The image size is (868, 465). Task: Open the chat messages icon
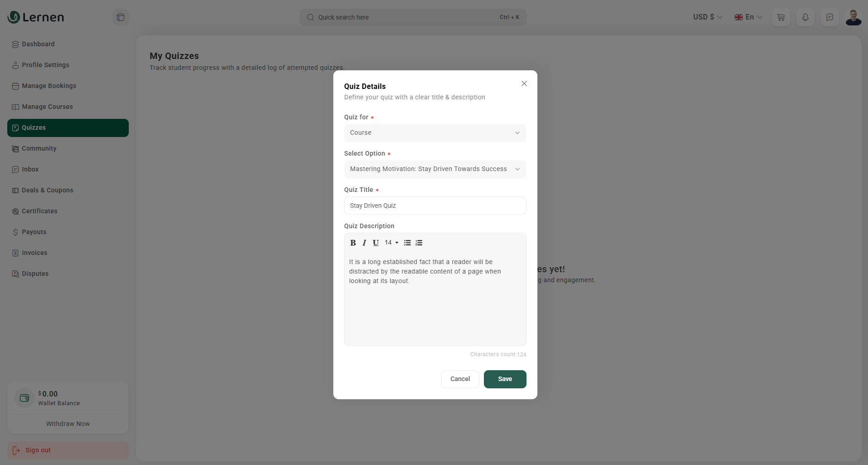click(x=829, y=17)
